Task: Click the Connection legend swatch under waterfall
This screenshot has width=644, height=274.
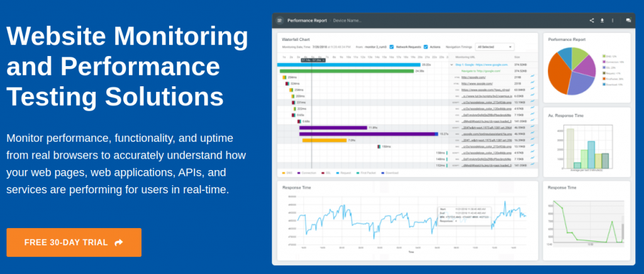Action: (299, 173)
